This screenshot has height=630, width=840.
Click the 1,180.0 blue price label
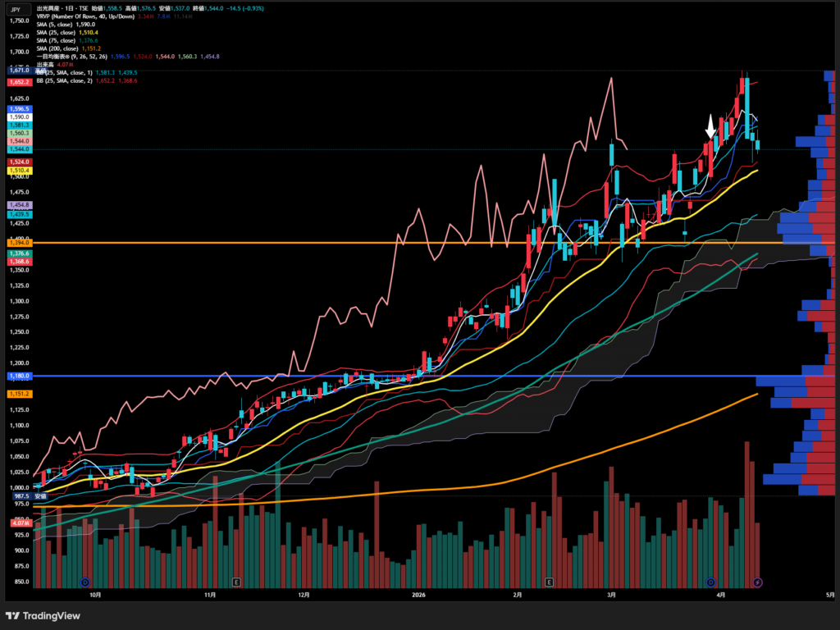tap(18, 376)
